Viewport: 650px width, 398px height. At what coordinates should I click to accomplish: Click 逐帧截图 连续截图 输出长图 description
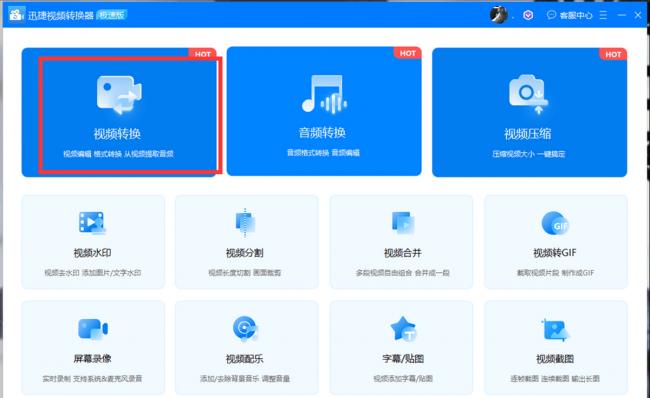point(555,379)
